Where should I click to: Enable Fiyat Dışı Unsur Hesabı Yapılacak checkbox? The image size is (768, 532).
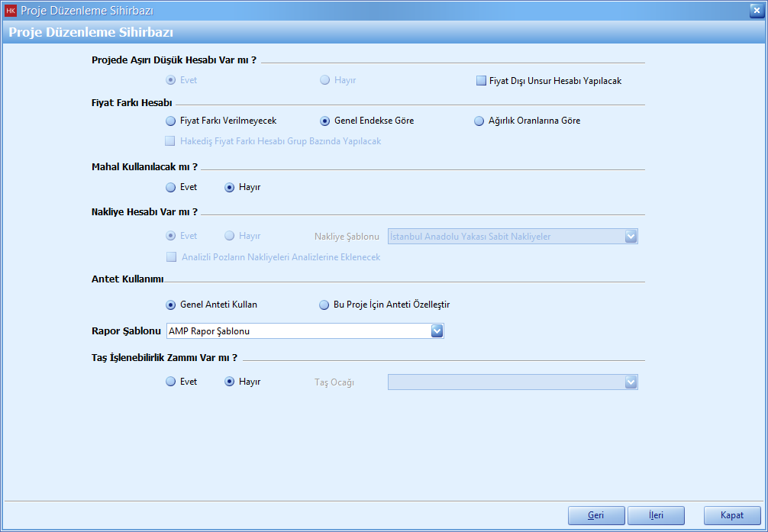(x=481, y=80)
